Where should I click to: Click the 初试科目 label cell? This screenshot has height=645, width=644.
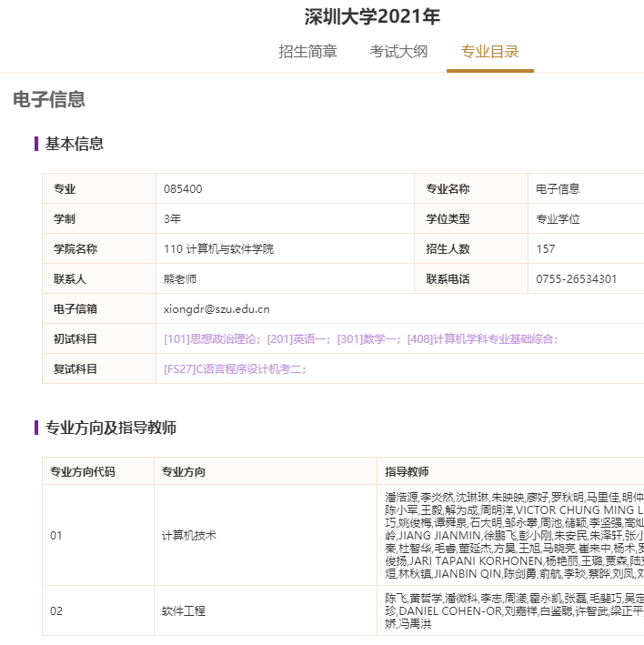click(99, 339)
